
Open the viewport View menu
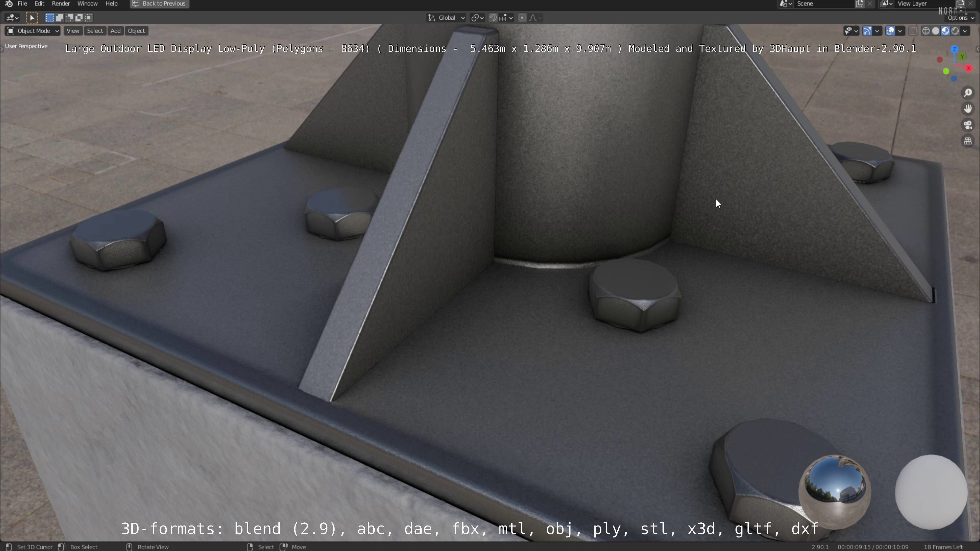tap(73, 31)
